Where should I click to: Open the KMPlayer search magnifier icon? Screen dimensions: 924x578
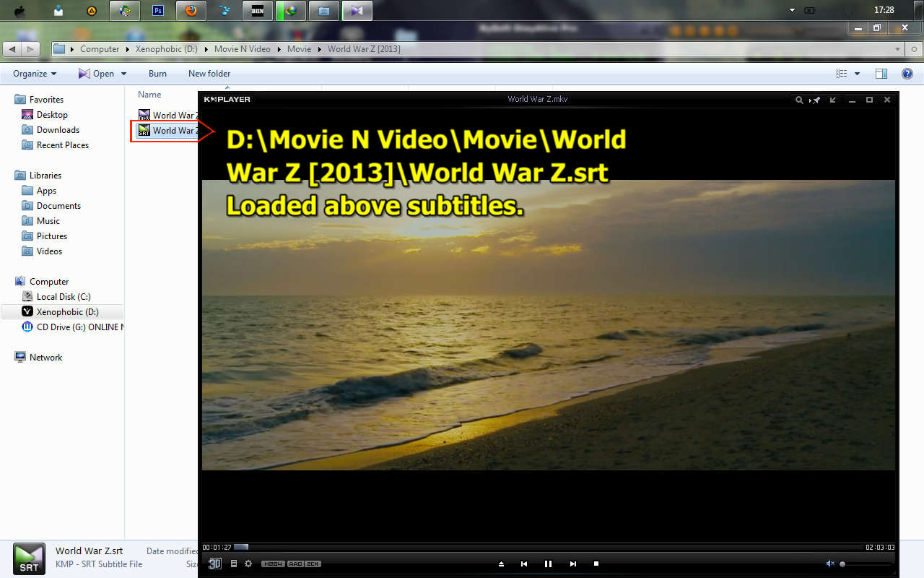pos(799,100)
